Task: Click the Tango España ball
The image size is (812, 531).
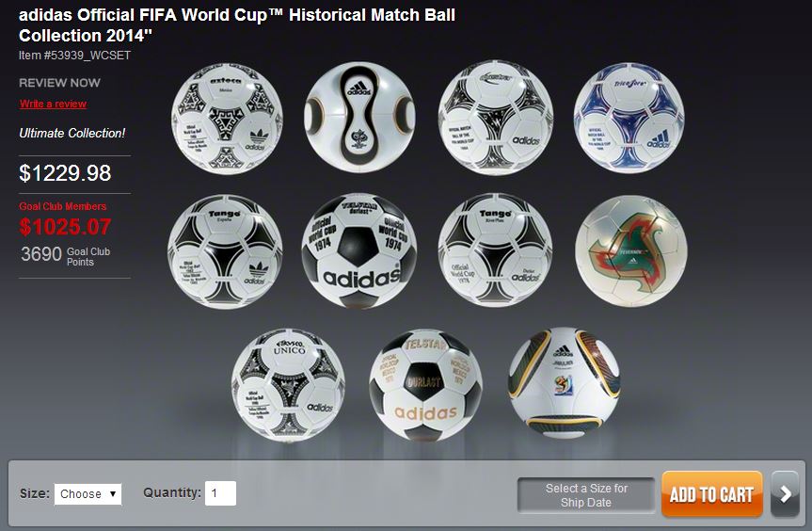Action: coord(225,251)
